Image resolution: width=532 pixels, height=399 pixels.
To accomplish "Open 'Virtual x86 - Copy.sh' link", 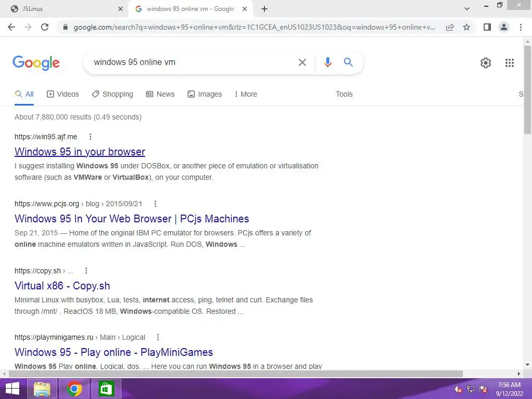I will pos(62,286).
